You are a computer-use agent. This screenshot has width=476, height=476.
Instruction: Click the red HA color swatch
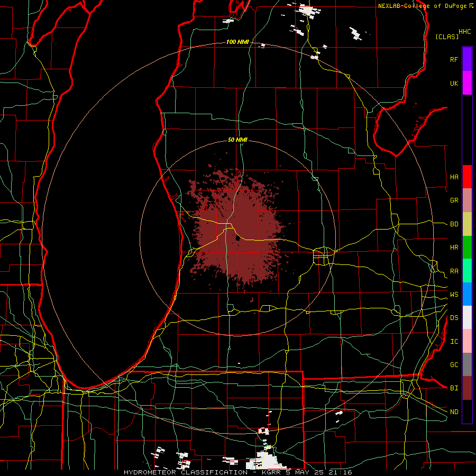(x=467, y=177)
